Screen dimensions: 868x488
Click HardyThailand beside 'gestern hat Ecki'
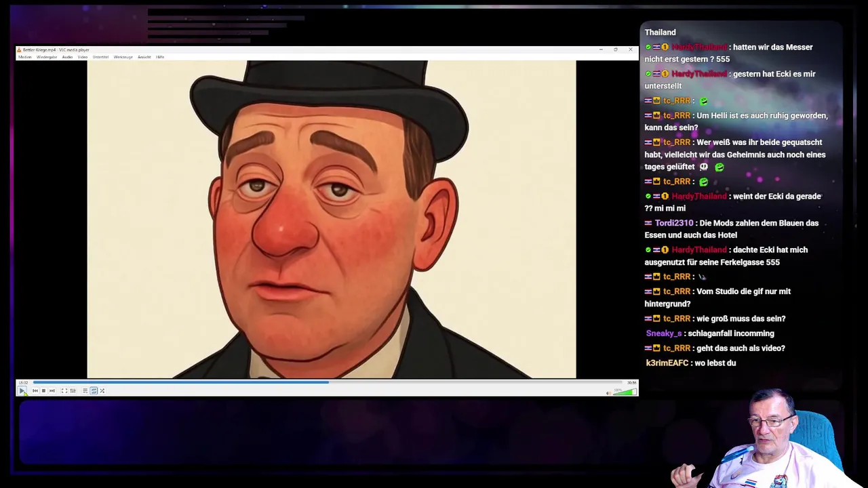(698, 74)
